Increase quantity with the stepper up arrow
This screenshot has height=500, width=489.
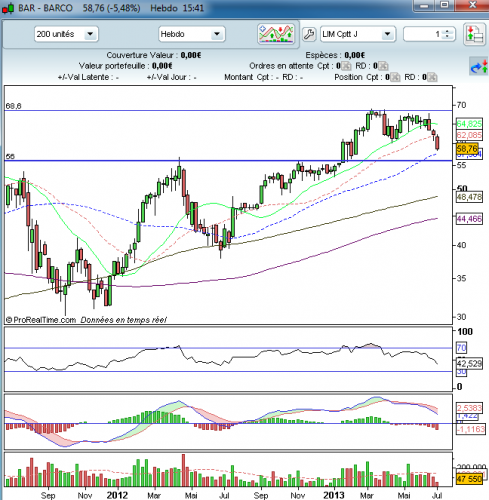pos(447,31)
